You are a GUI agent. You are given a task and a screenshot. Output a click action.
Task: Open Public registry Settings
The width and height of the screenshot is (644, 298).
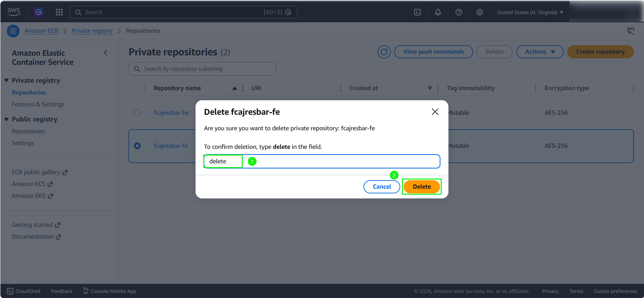[23, 143]
